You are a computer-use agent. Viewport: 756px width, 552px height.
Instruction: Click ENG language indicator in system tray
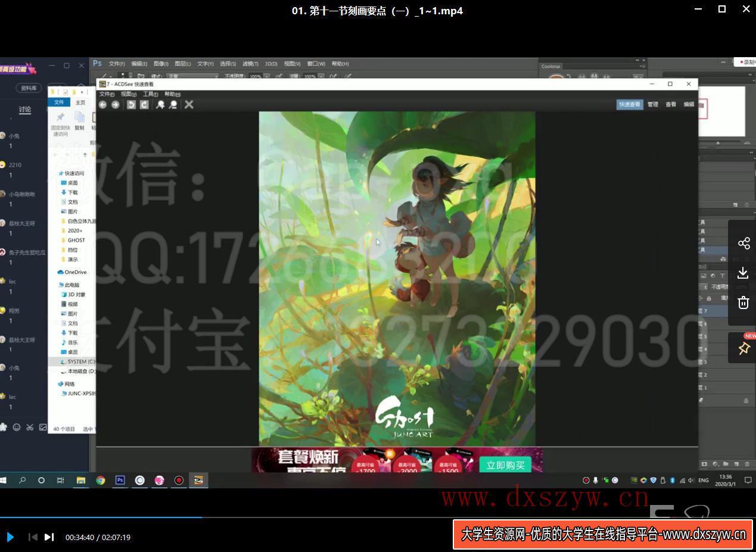(x=704, y=480)
